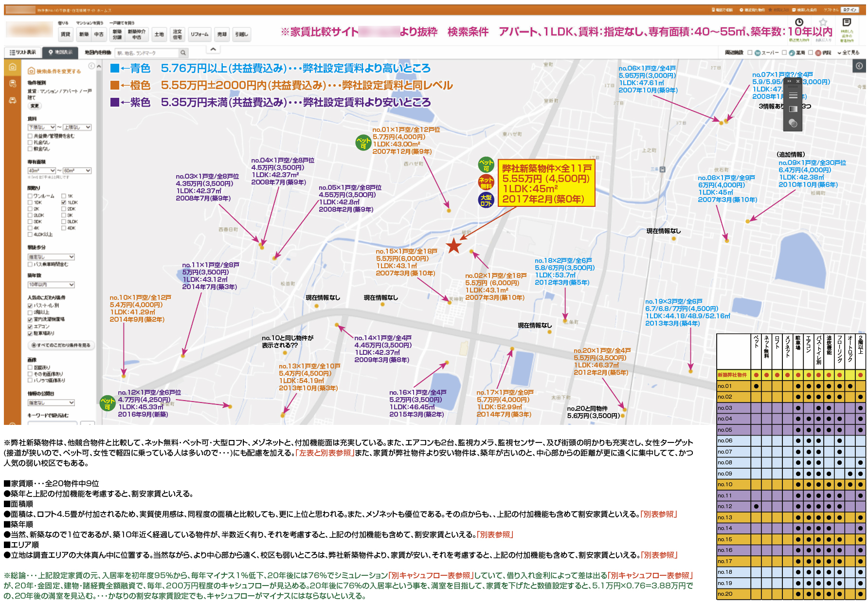Uncheck the 1LDK layout checkbox
This screenshot has height=604, width=868.
pyautogui.click(x=64, y=202)
